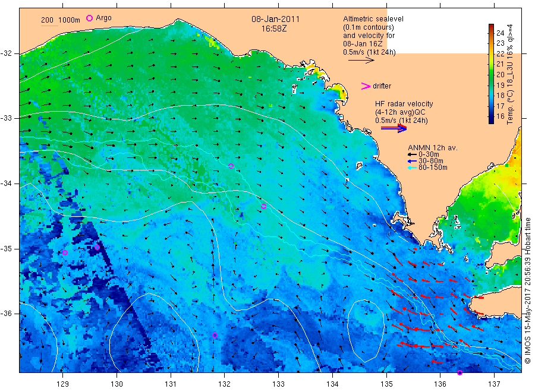
Task: Select Argo float marker near 132.1E, 33.7S
Action: click(231, 166)
